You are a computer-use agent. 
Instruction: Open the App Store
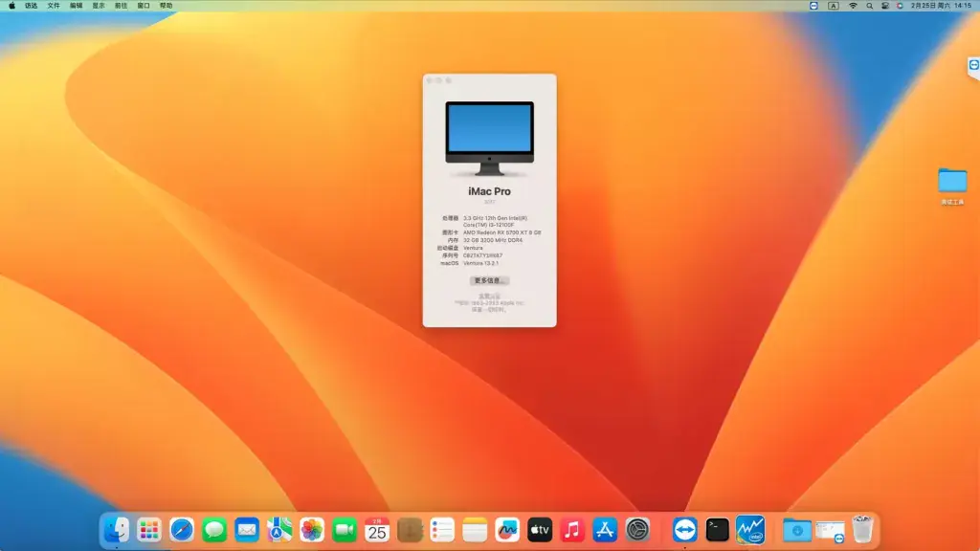coord(605,530)
